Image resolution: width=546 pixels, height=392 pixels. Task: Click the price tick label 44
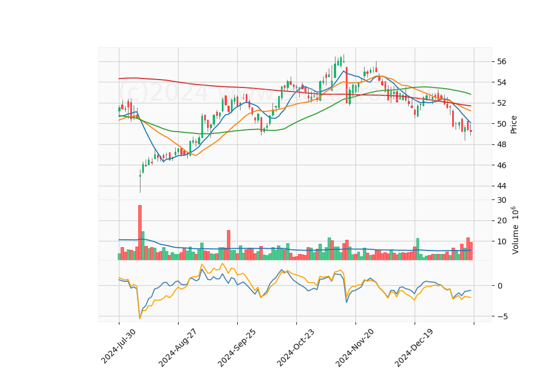click(502, 186)
